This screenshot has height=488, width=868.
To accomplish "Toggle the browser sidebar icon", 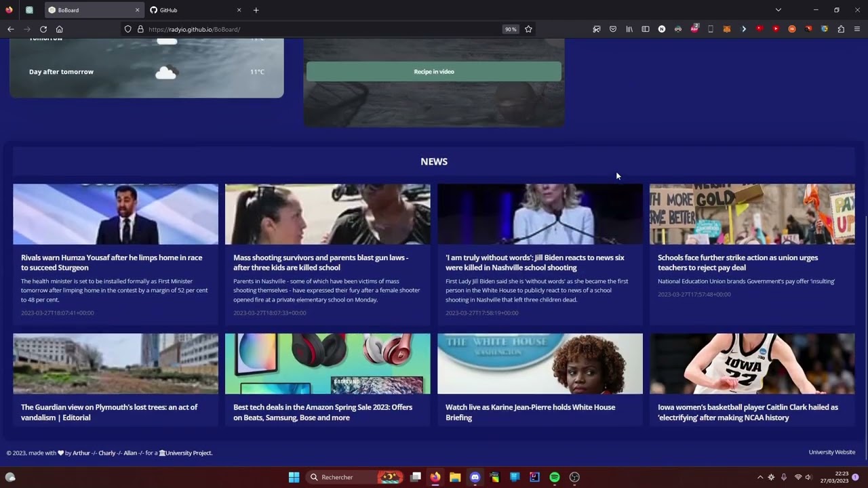I will tap(646, 29).
